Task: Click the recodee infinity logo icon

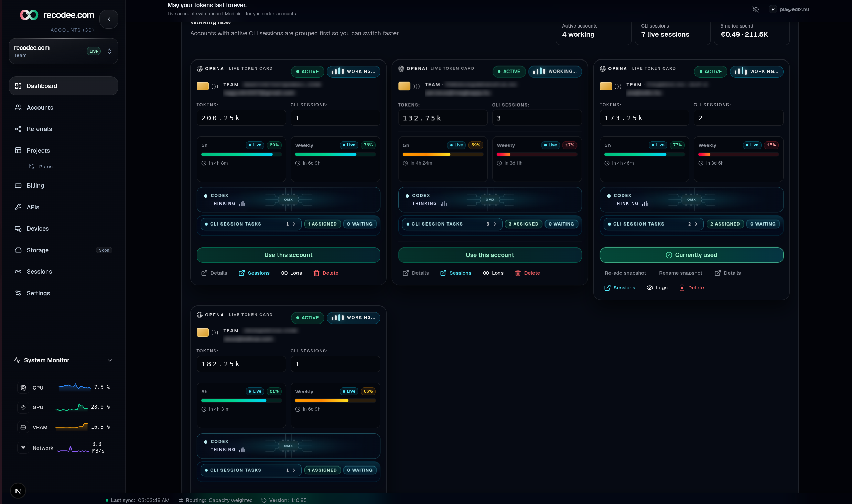Action: [29, 15]
